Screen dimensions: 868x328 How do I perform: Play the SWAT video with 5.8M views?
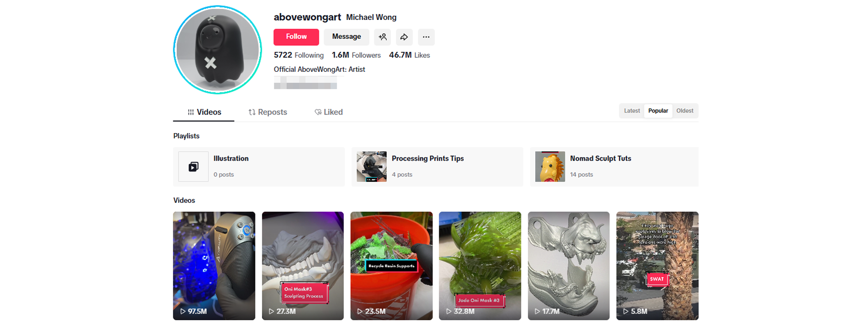tap(657, 266)
